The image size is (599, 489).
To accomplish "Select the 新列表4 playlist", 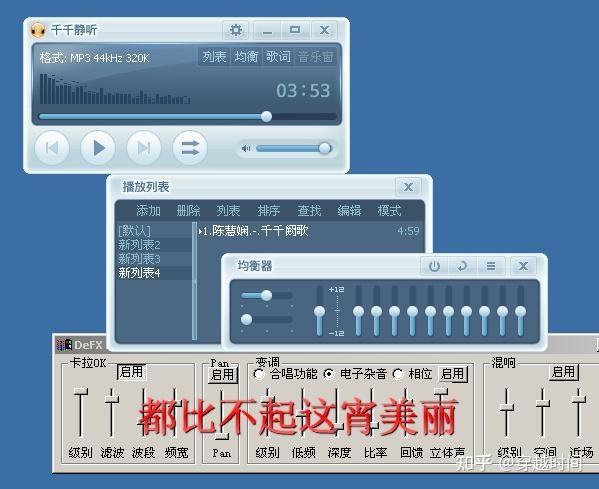I will pyautogui.click(x=154, y=273).
